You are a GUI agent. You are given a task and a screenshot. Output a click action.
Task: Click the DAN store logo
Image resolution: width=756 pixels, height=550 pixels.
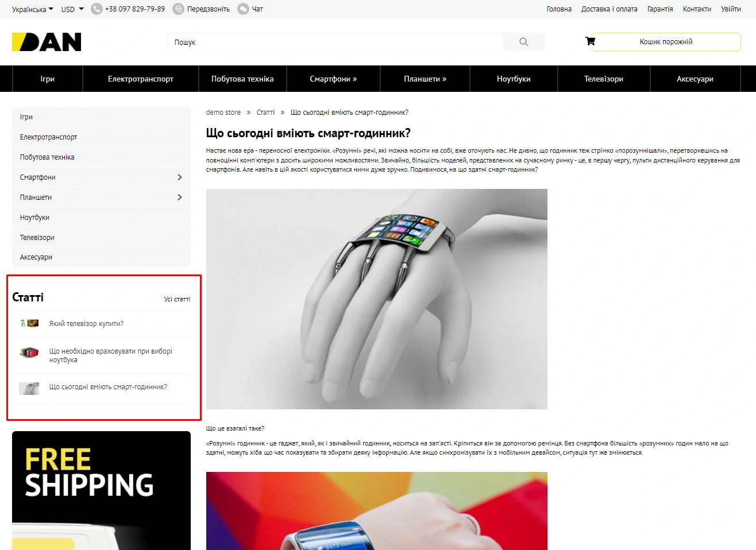click(47, 42)
